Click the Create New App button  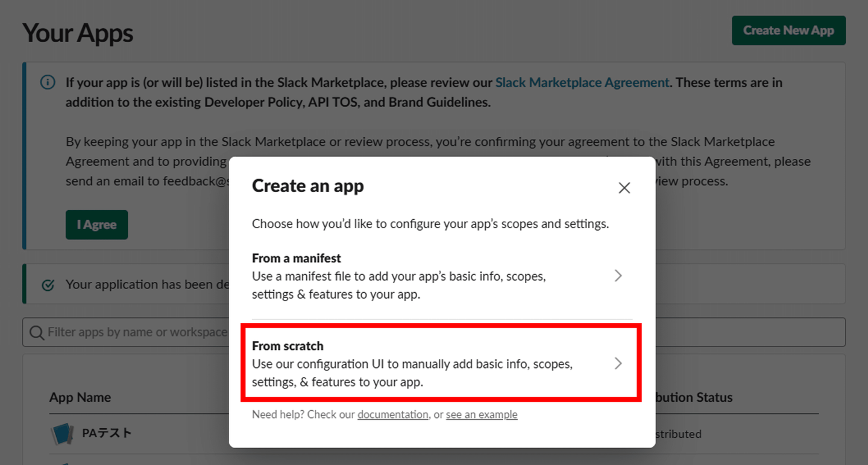click(788, 31)
